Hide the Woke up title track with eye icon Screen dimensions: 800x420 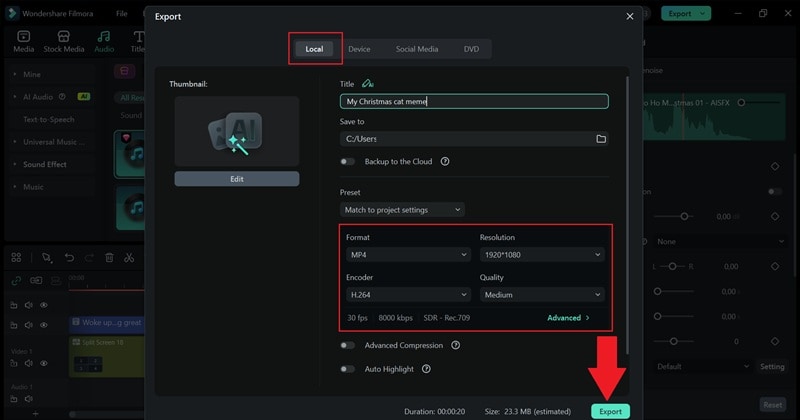tap(44, 325)
